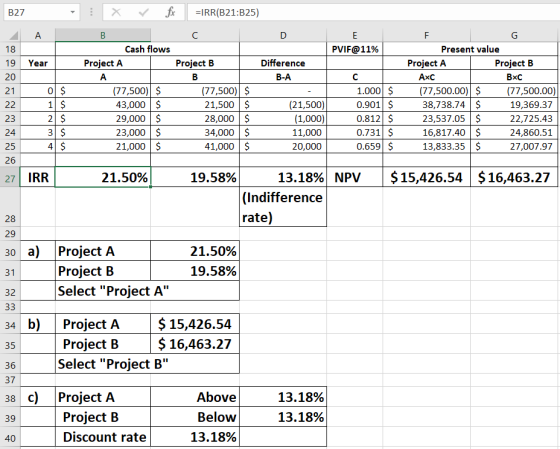The image size is (560, 449).
Task: Click the 13.18% cell in row 27
Action: pos(283,177)
